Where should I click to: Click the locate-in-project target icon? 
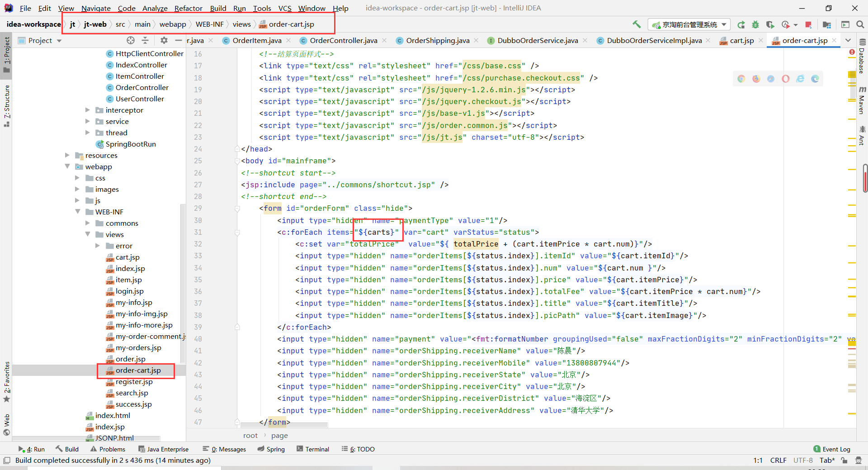click(x=131, y=40)
